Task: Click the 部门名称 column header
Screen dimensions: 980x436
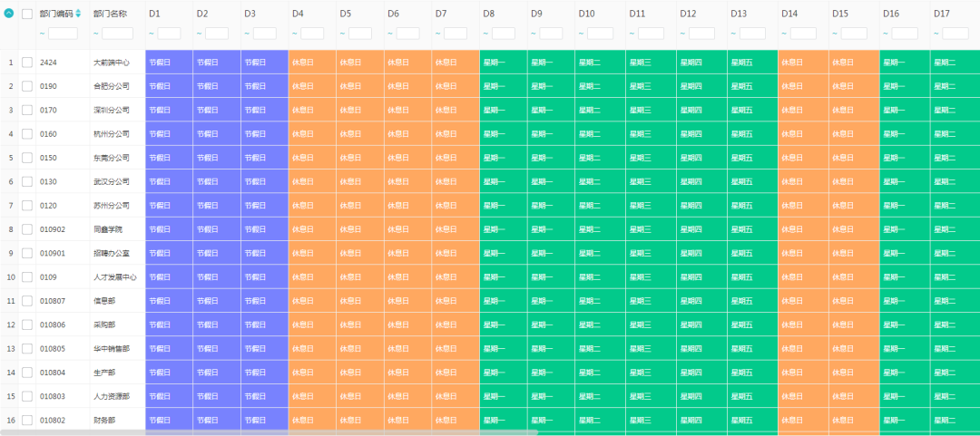Action: 110,14
